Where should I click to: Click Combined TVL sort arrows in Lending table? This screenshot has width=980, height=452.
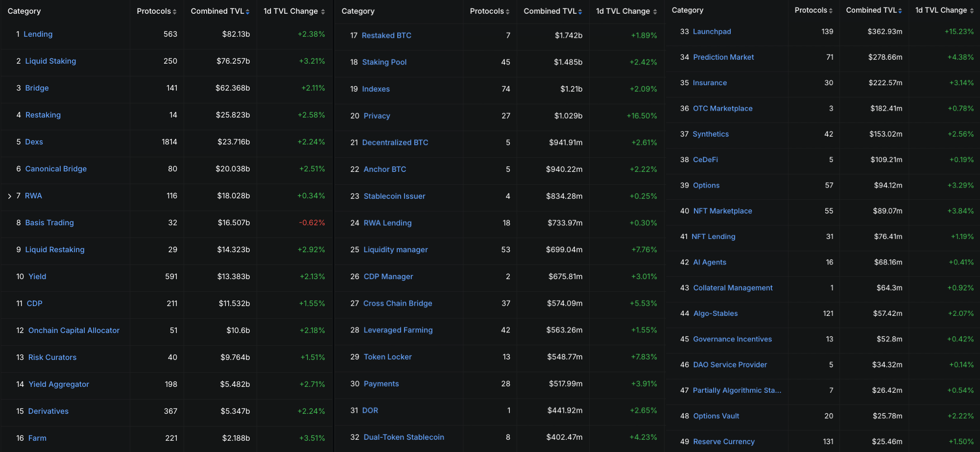click(x=247, y=12)
